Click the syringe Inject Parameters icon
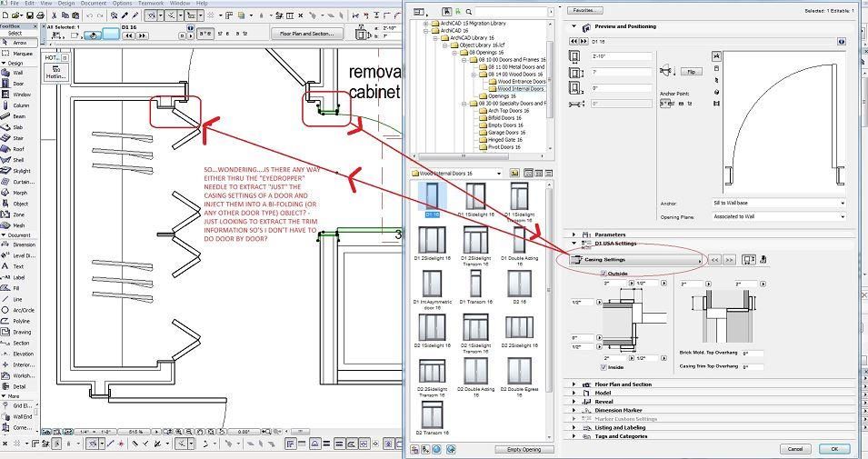The image size is (868, 459). 135,15
